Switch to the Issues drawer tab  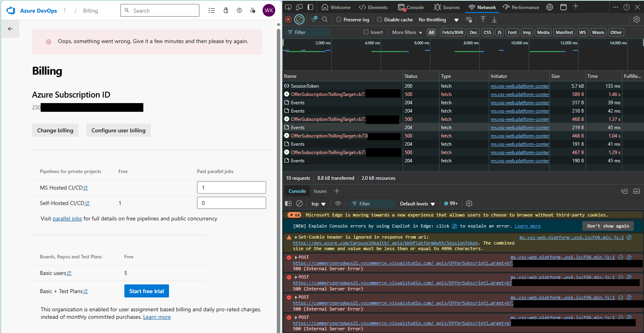pyautogui.click(x=320, y=191)
